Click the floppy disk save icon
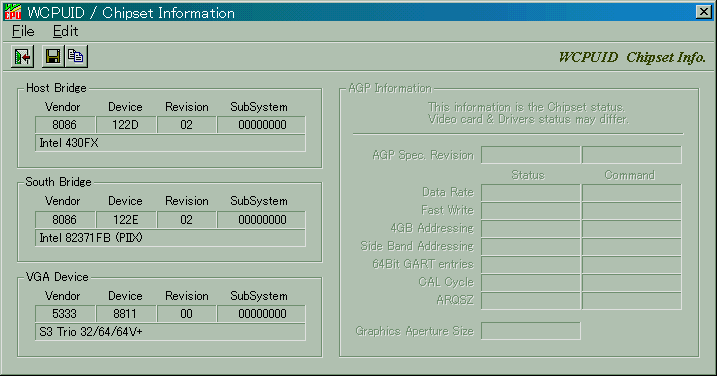 pyautogui.click(x=53, y=57)
